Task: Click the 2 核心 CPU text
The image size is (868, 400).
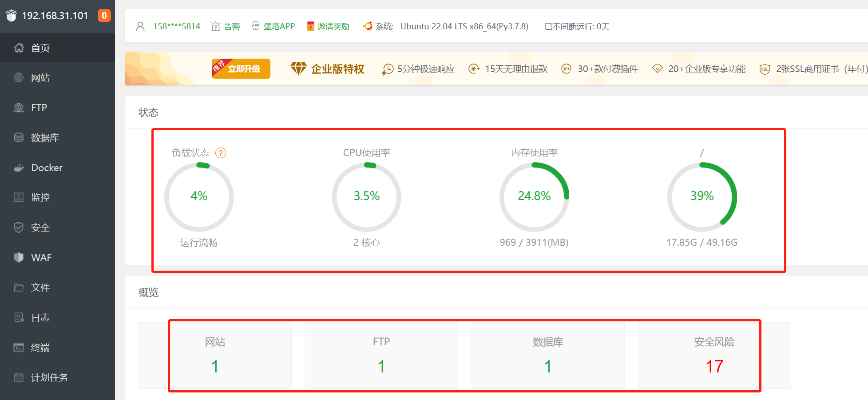Action: pyautogui.click(x=367, y=242)
